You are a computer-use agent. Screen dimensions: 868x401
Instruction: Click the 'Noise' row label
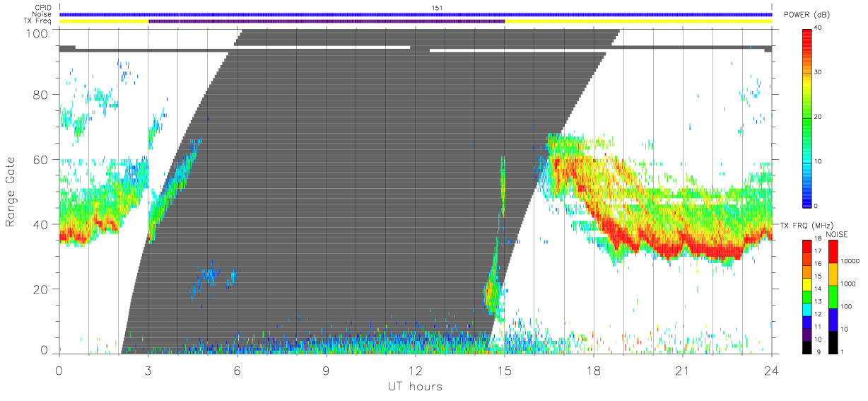(x=43, y=14)
